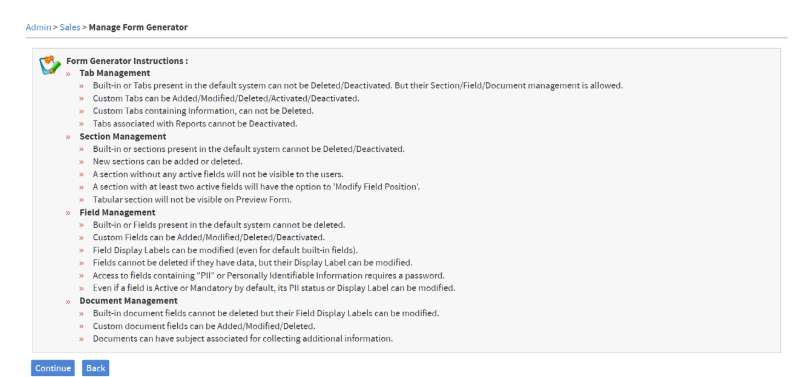Click the Continue button
803x377 pixels.
[53, 368]
